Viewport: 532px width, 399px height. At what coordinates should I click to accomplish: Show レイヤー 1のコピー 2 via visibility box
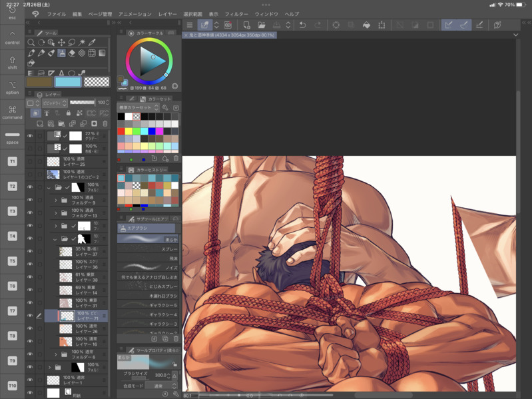(30, 175)
